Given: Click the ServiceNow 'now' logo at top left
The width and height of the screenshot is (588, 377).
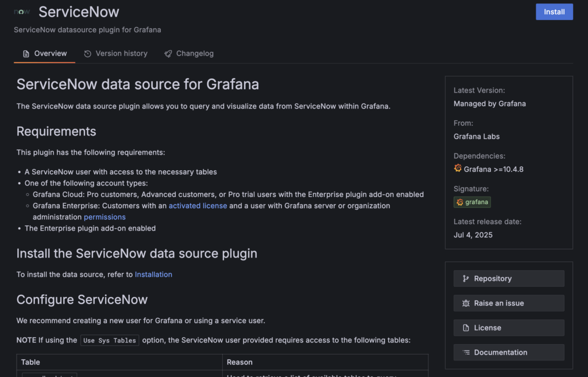Looking at the screenshot, I should click(x=21, y=11).
